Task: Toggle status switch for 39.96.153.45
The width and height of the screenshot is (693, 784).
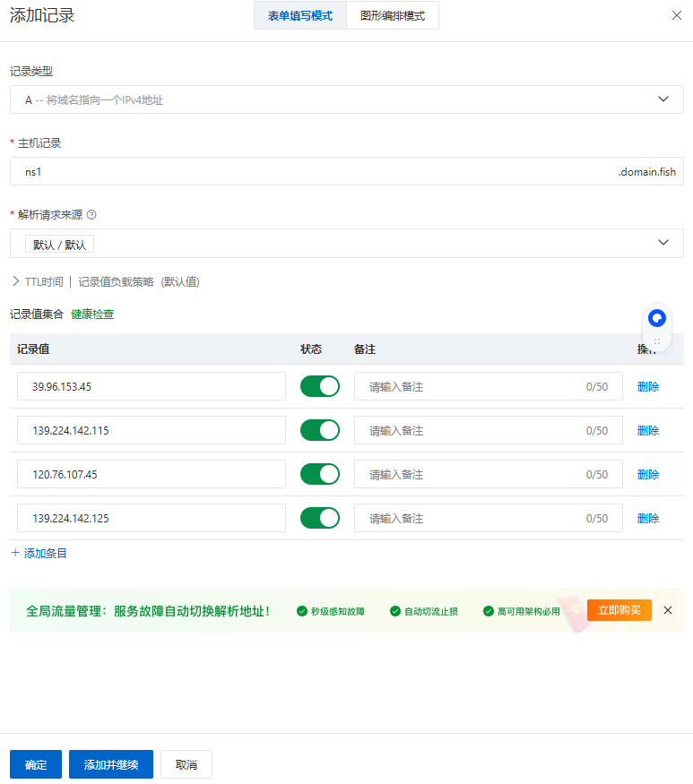Action: (x=320, y=386)
